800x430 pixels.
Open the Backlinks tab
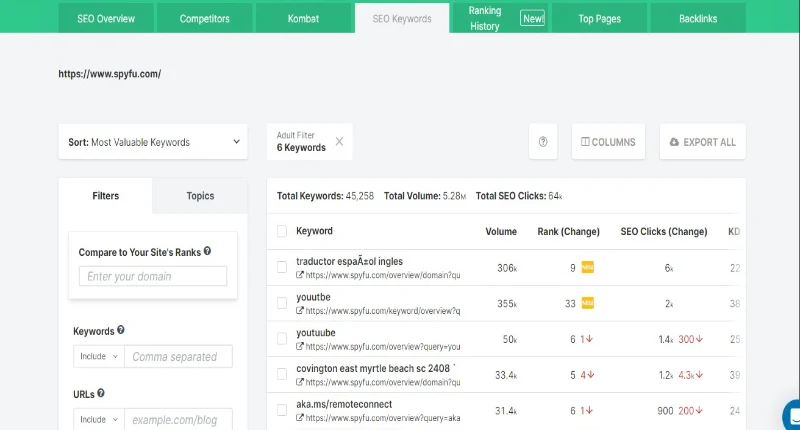coord(698,18)
